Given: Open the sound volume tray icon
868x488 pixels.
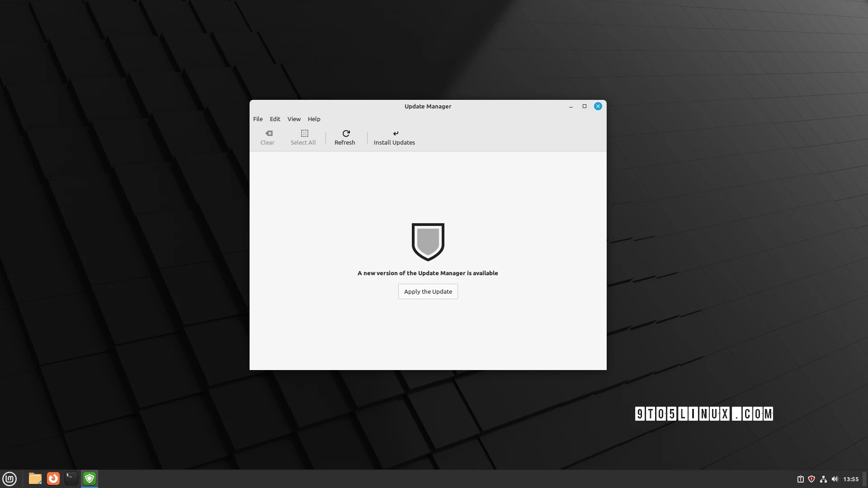Looking at the screenshot, I should point(835,479).
